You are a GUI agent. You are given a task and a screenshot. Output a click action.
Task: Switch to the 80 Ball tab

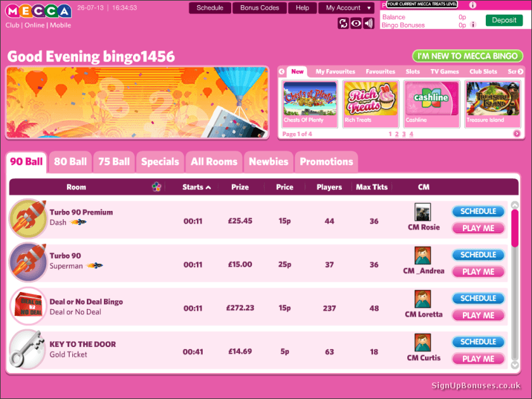point(70,162)
